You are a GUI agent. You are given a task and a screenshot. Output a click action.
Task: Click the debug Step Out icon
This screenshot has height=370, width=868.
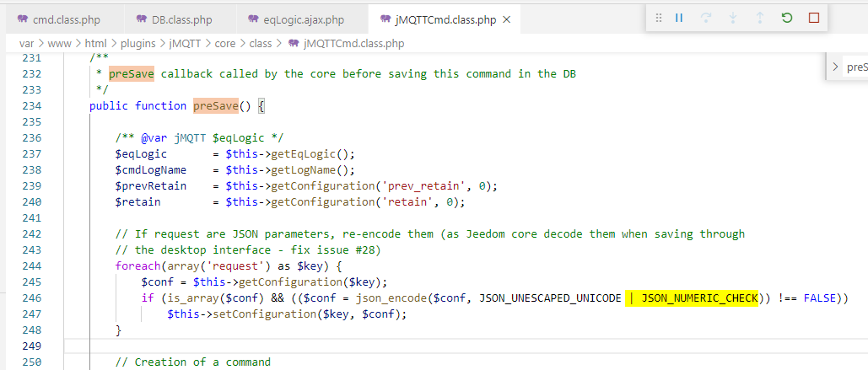click(x=760, y=19)
